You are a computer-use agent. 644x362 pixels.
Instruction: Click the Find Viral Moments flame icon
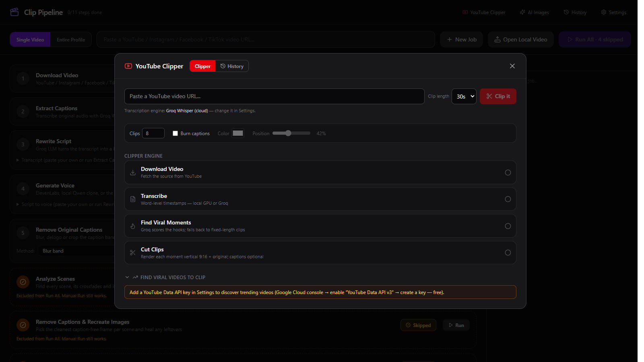click(133, 226)
